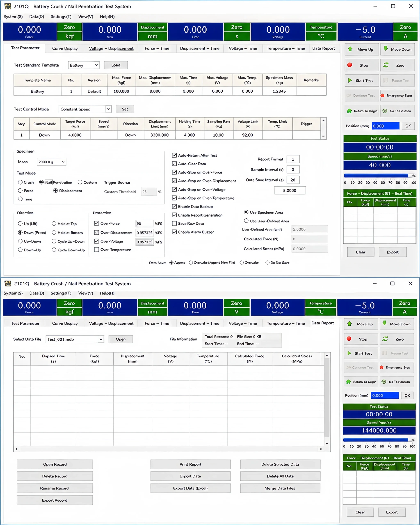Screen dimensions: 420x525
Task: Click Go To Position icon in bottom window
Action: pos(384,382)
